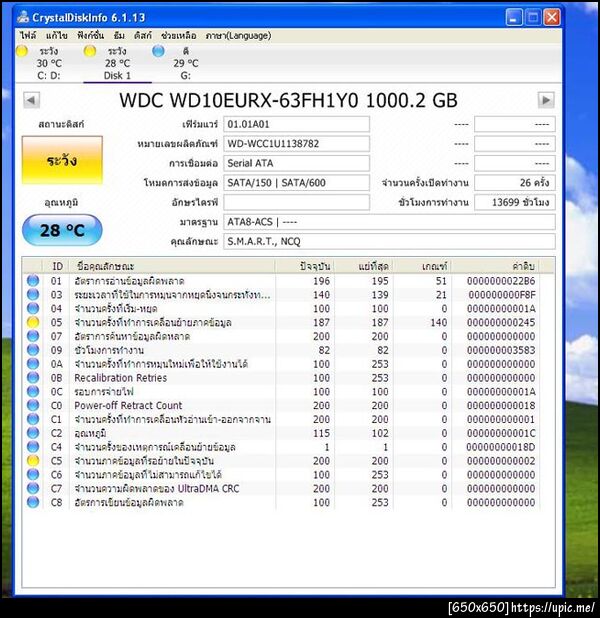
Task: Select the Power-off Retract Count row text
Action: [x=128, y=405]
